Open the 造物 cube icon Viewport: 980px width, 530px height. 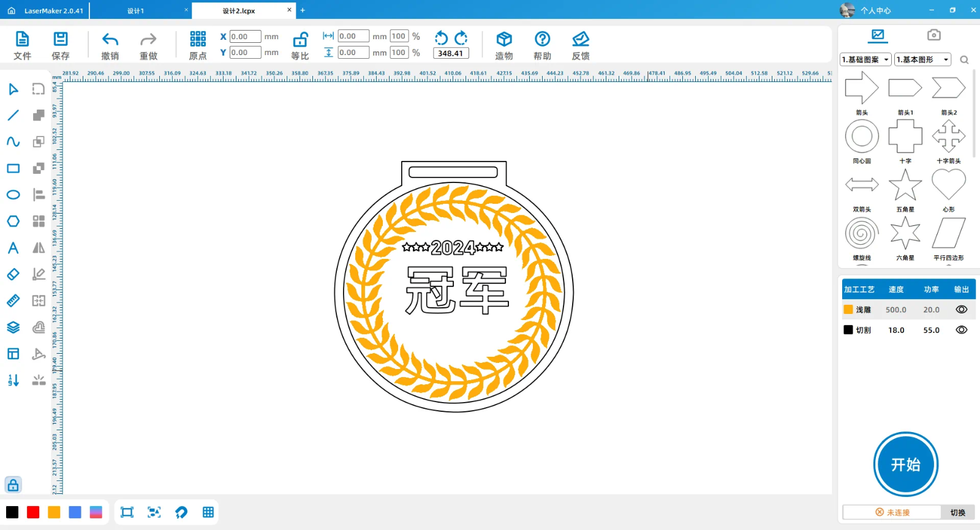tap(504, 40)
